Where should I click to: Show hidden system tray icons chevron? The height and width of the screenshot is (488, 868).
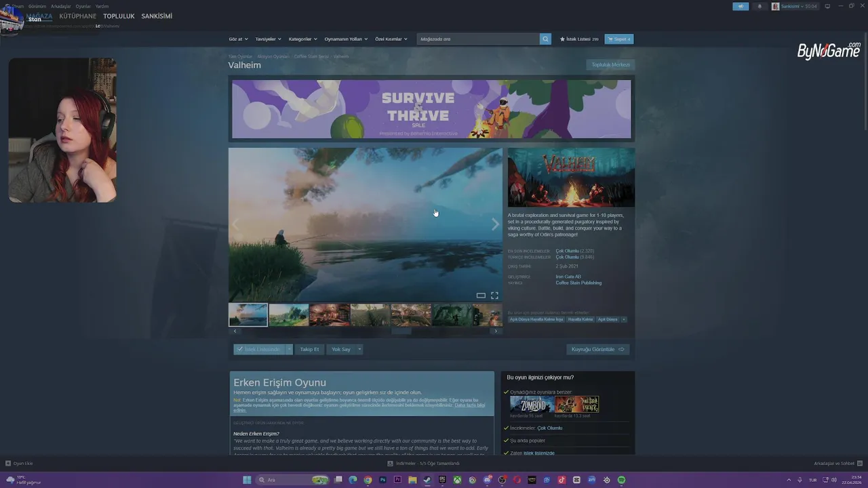[789, 480]
